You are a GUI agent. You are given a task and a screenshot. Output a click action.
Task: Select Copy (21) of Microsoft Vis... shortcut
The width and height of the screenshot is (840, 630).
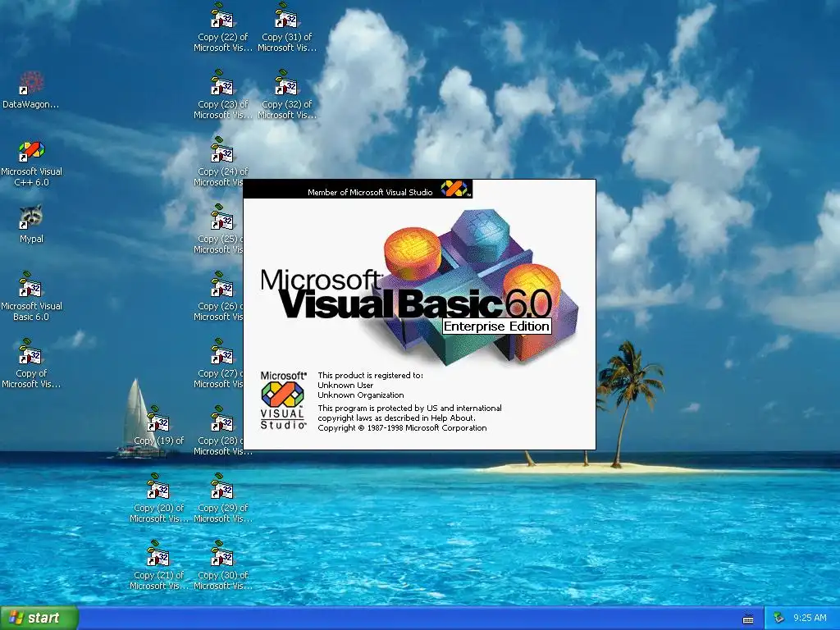point(158,566)
